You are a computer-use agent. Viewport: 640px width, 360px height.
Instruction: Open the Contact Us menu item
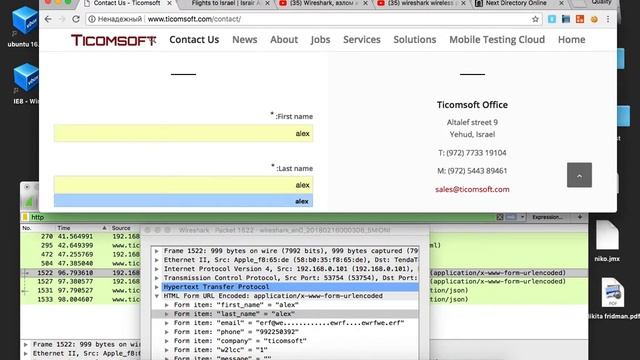[194, 40]
